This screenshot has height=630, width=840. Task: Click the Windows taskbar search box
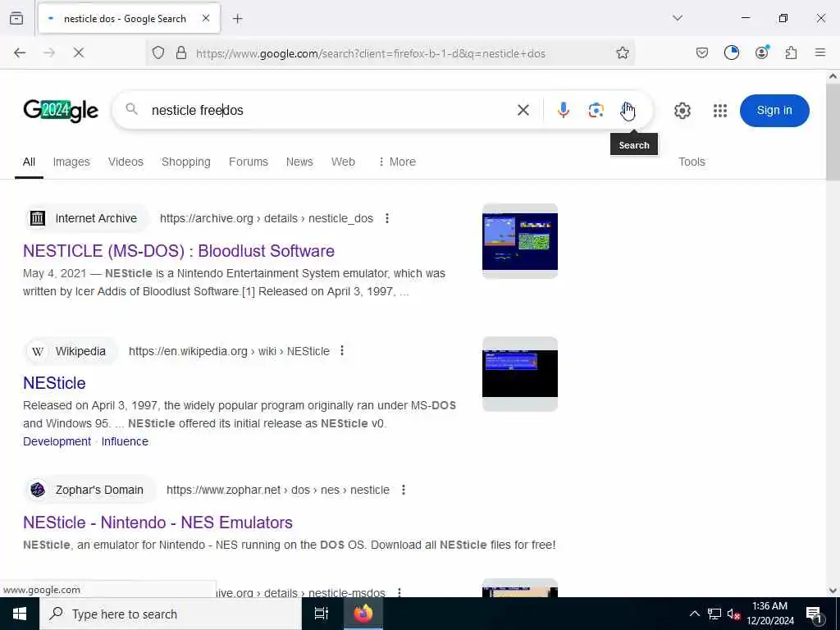[x=171, y=614]
